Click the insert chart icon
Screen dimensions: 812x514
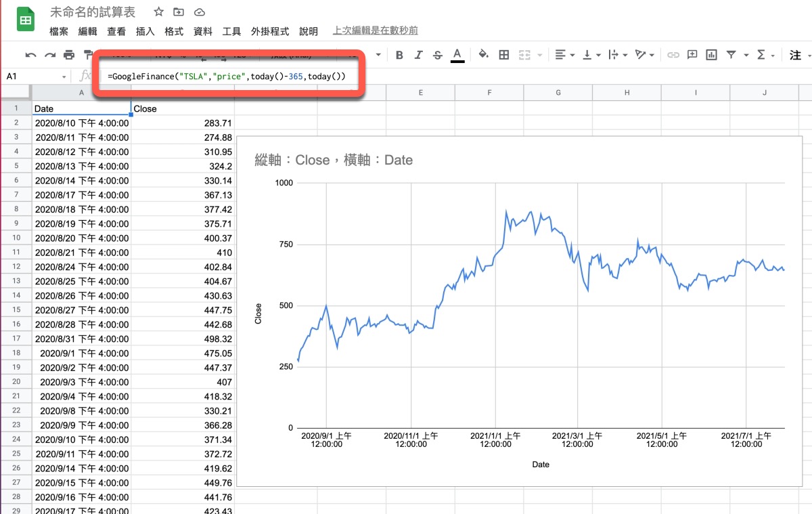711,55
